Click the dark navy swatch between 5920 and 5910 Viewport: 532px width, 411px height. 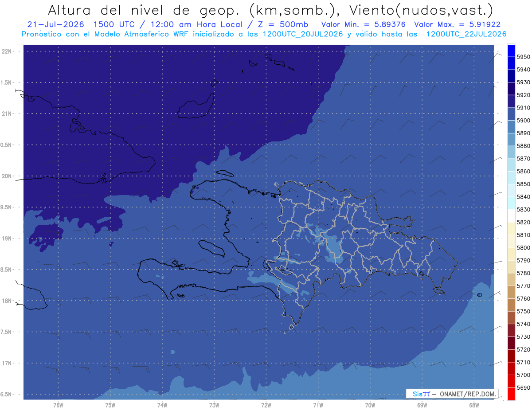point(511,101)
